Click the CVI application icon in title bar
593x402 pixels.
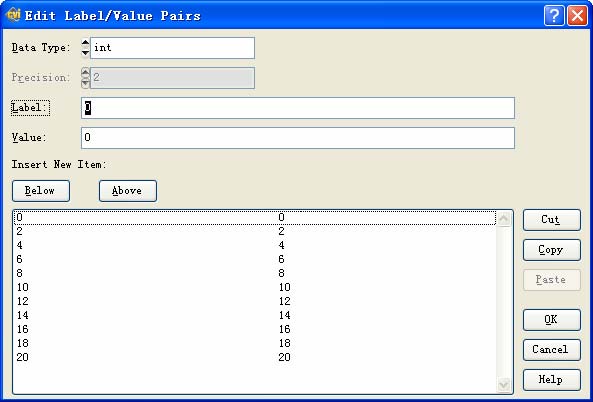(13, 15)
